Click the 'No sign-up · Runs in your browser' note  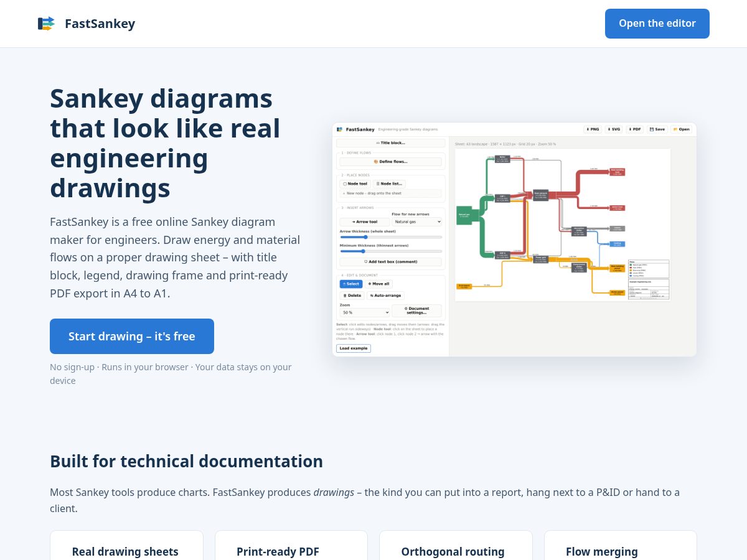pyautogui.click(x=171, y=373)
